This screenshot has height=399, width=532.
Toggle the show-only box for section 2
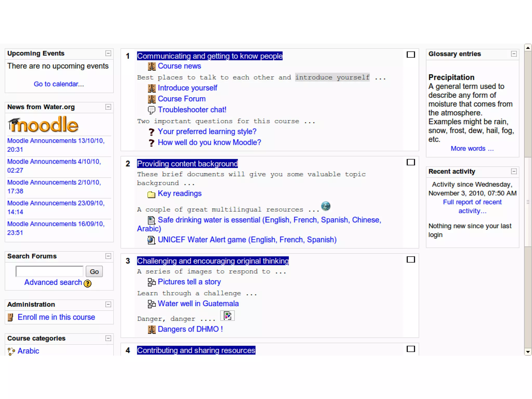point(410,162)
